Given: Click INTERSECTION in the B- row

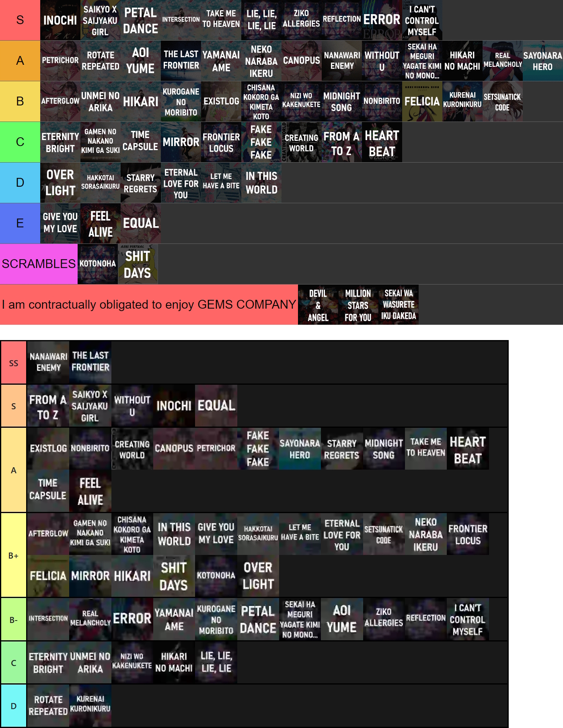Looking at the screenshot, I should 48,619.
